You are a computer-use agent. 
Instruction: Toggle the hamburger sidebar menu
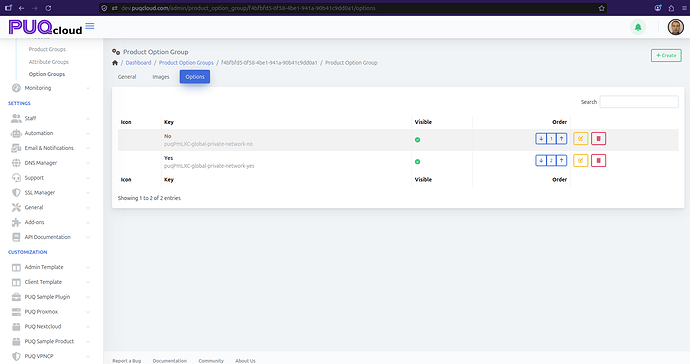(90, 26)
